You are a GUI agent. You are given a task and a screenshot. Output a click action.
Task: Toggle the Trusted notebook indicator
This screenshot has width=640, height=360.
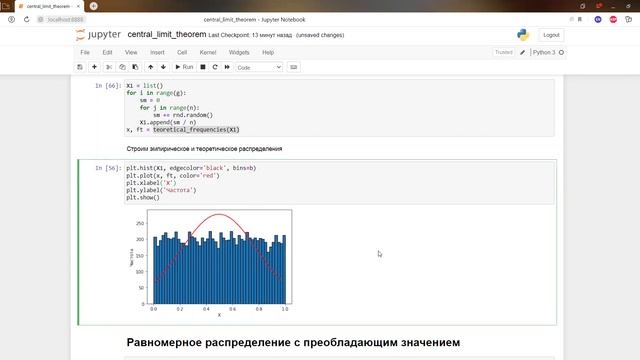coord(504,52)
